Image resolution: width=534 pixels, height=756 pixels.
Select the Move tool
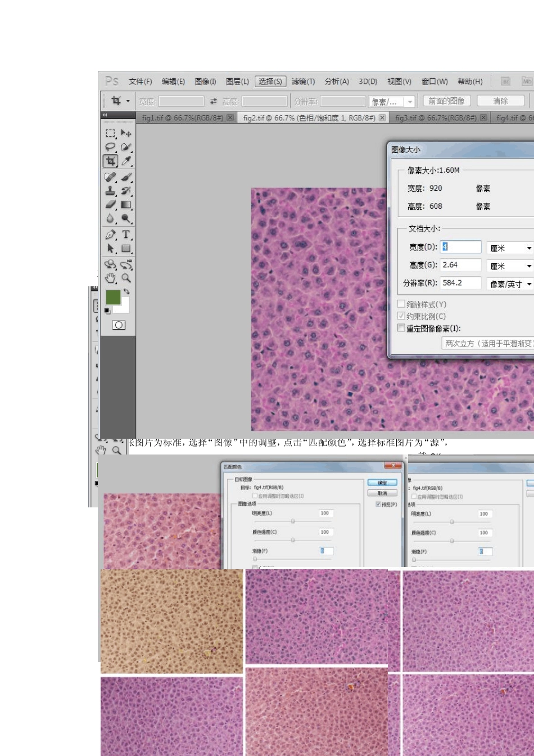pyautogui.click(x=126, y=133)
